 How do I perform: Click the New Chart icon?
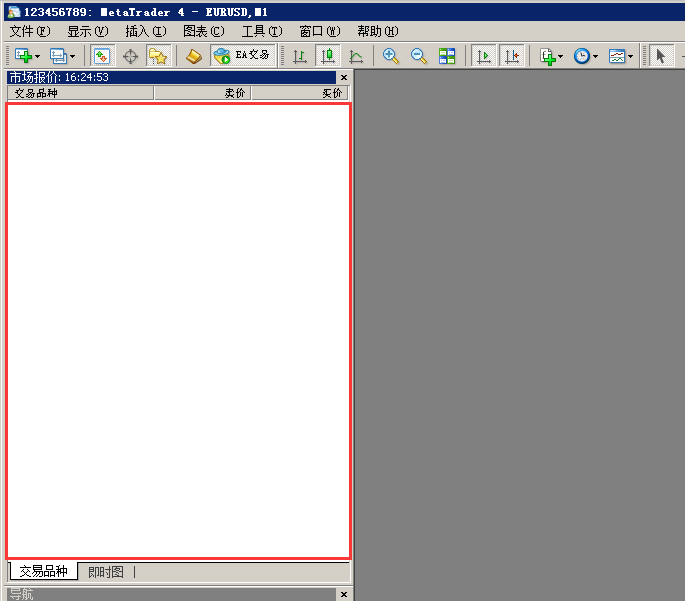pyautogui.click(x=22, y=56)
